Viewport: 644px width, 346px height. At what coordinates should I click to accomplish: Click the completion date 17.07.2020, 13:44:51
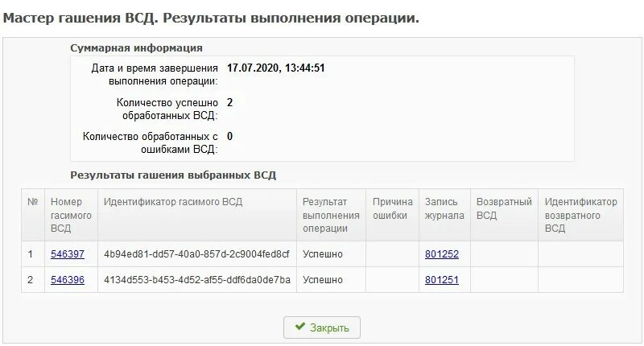(x=276, y=68)
